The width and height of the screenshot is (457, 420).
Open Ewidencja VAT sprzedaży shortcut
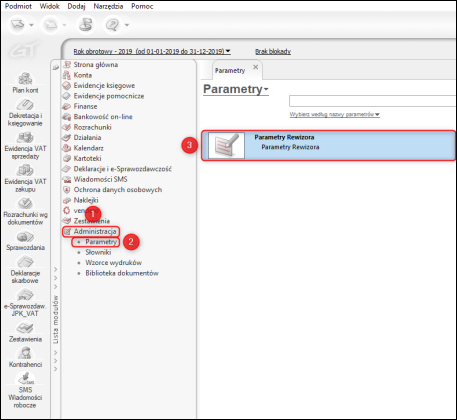[x=25, y=145]
